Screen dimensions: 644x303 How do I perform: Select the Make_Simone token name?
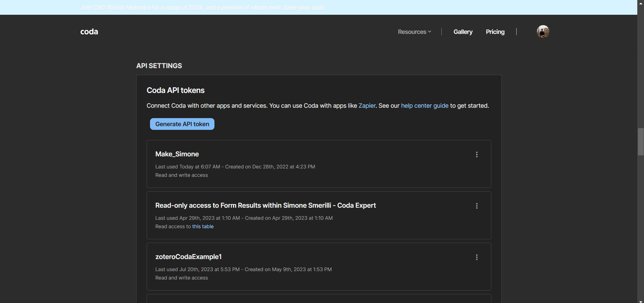(177, 154)
